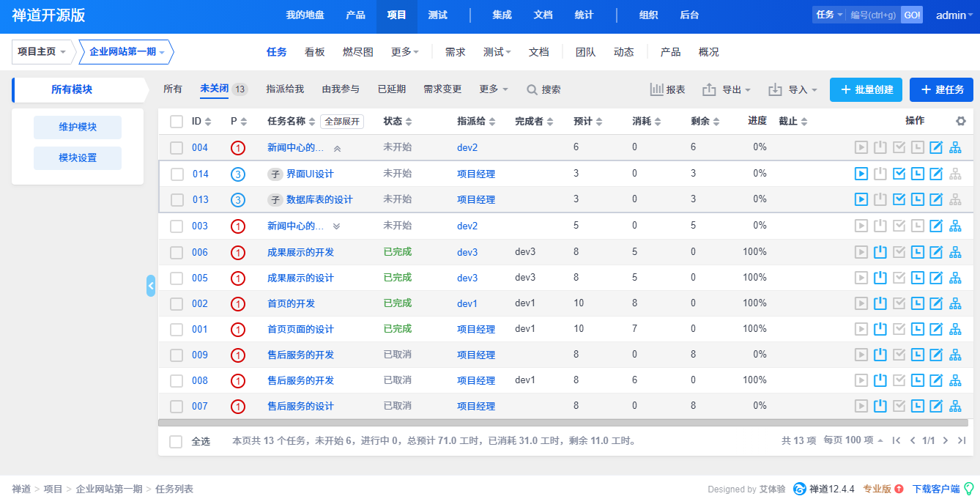Viewport: 980px width, 499px height.
Task: Edit task 013 数据库表的设计 via pencil icon
Action: coord(936,199)
